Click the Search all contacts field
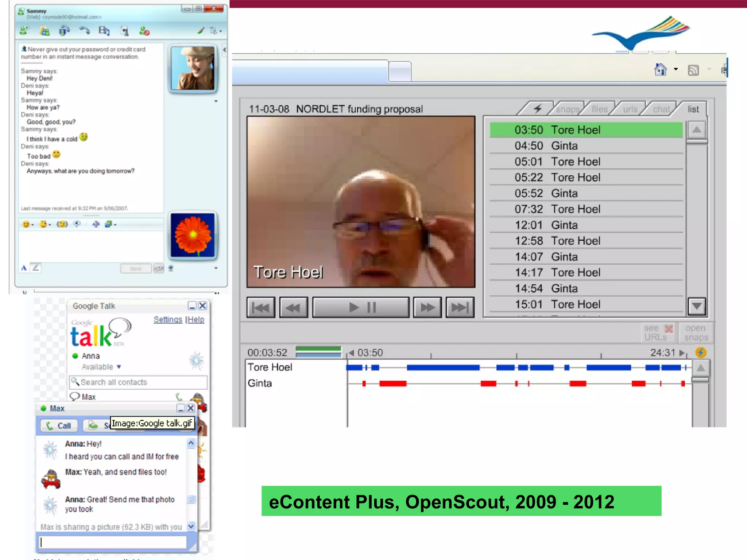This screenshot has height=560, width=747. 139,382
